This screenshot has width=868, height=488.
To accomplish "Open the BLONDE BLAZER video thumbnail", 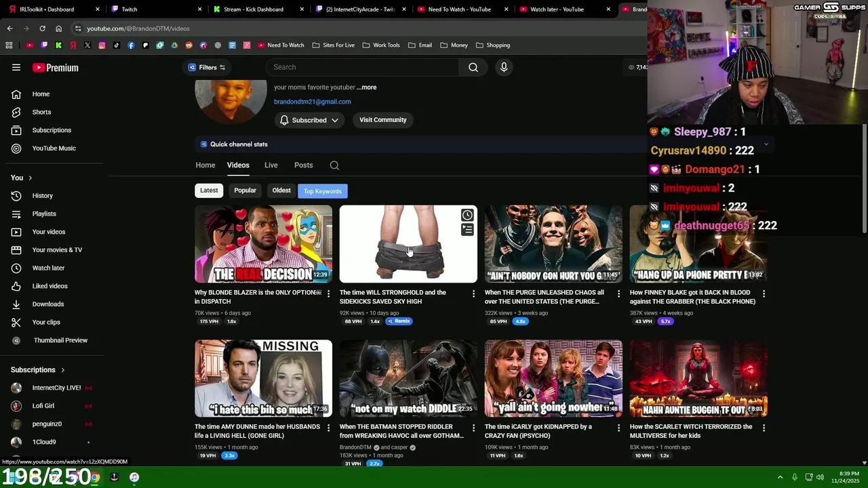I will [x=263, y=244].
